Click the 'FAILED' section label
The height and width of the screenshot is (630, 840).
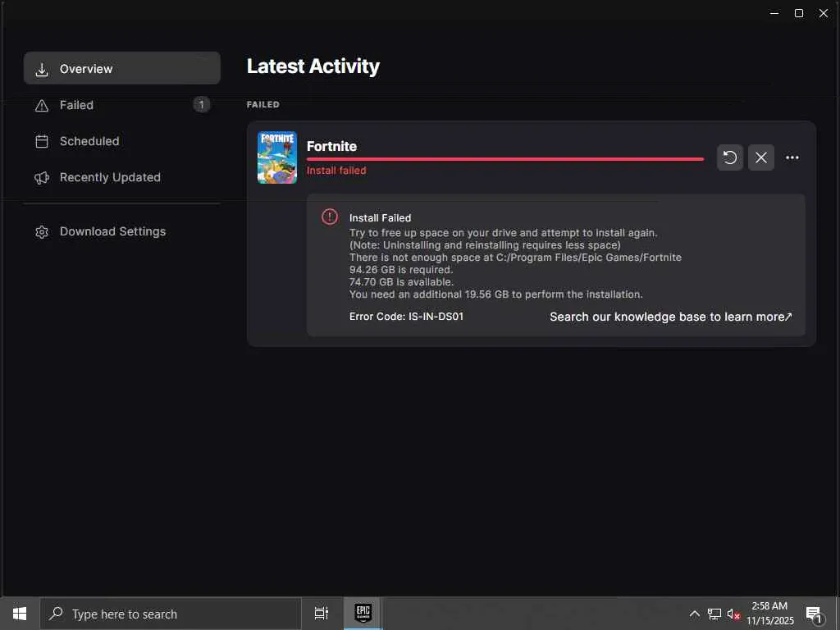(x=262, y=104)
